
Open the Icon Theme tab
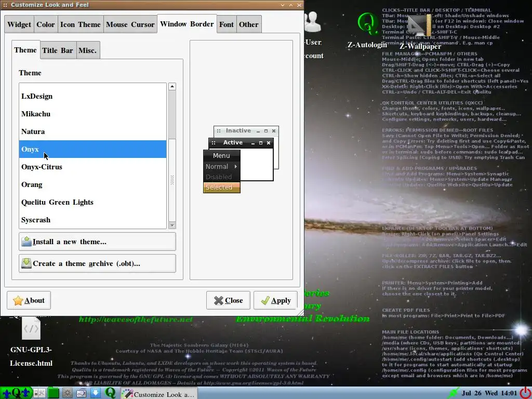pyautogui.click(x=81, y=24)
